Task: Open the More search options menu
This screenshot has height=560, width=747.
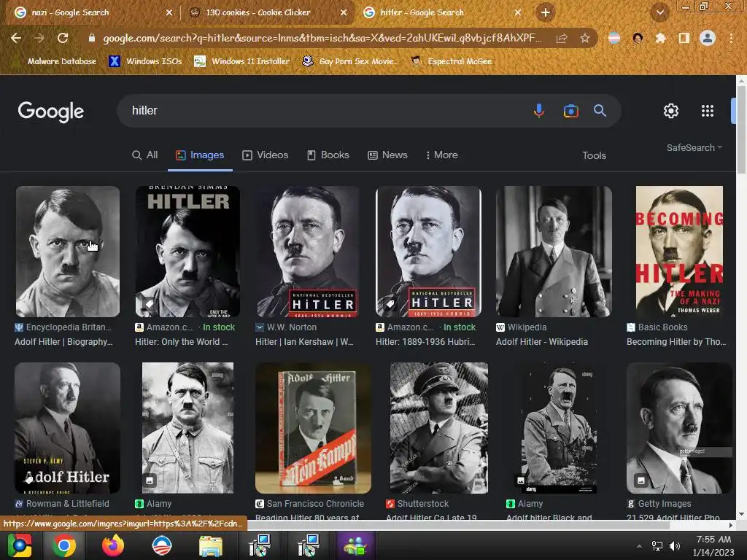Action: pos(441,155)
